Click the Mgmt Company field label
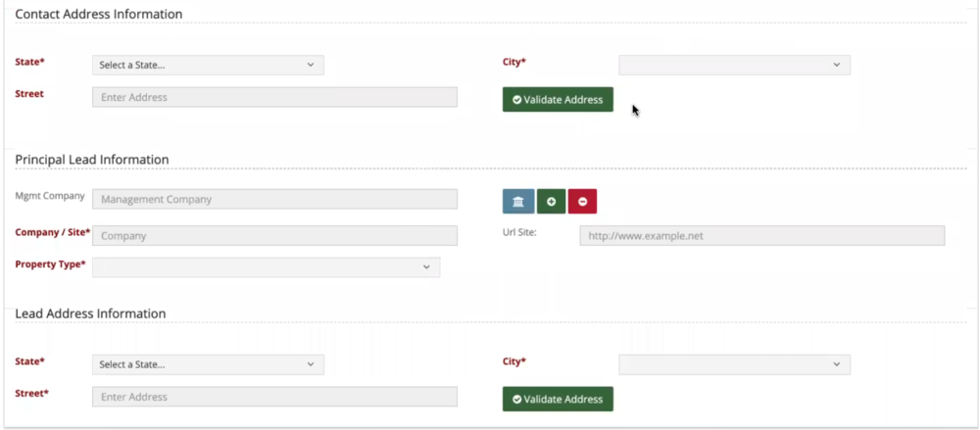The width and height of the screenshot is (980, 430). point(50,196)
